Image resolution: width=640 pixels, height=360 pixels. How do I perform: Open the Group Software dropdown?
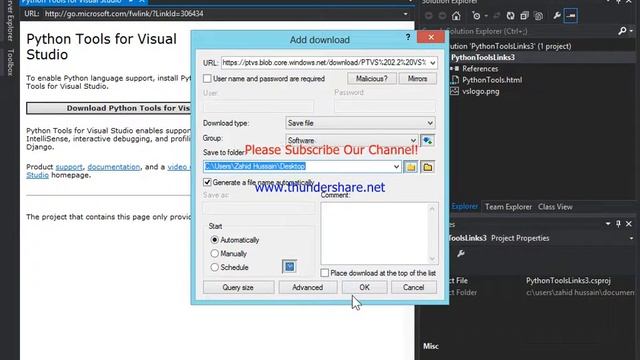(x=413, y=140)
